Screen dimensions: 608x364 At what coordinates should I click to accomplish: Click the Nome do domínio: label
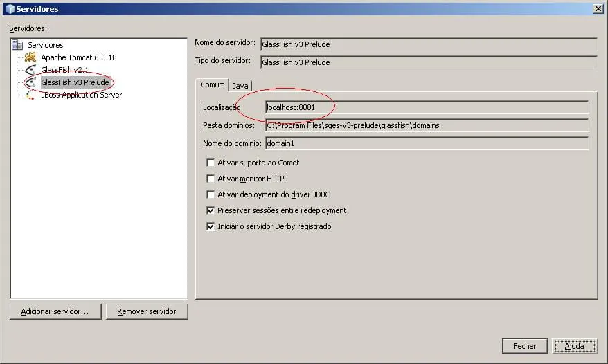232,143
